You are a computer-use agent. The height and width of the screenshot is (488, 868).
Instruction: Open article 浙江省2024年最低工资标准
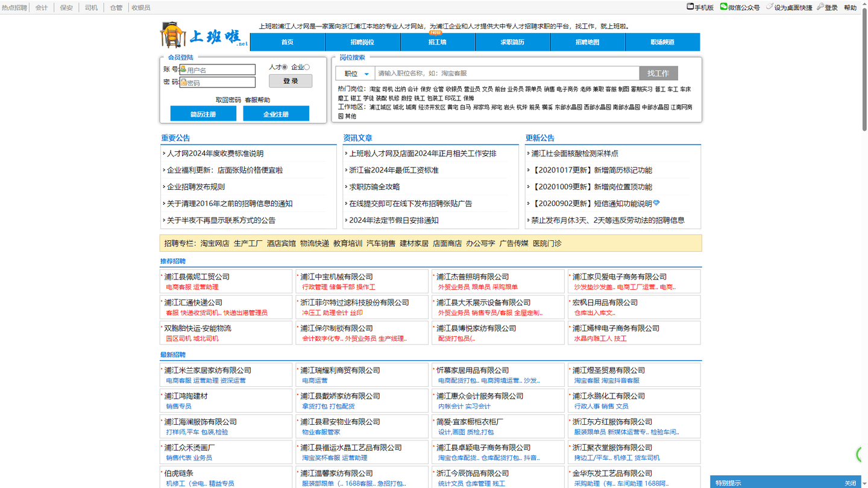click(394, 170)
